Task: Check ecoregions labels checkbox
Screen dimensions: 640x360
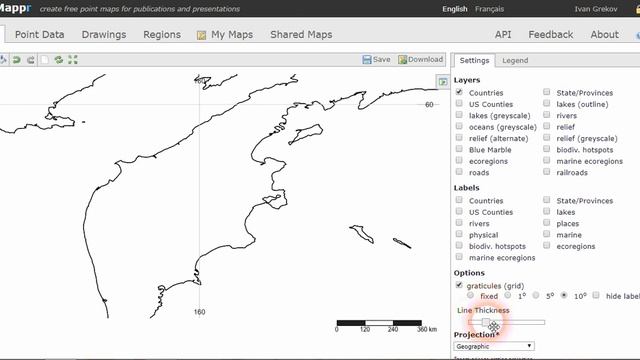Action: [547, 245]
